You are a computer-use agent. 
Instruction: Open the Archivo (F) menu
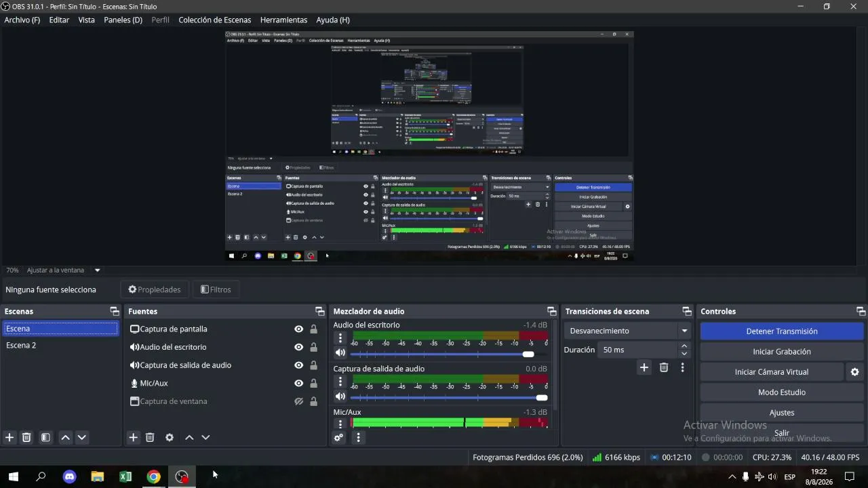[22, 20]
